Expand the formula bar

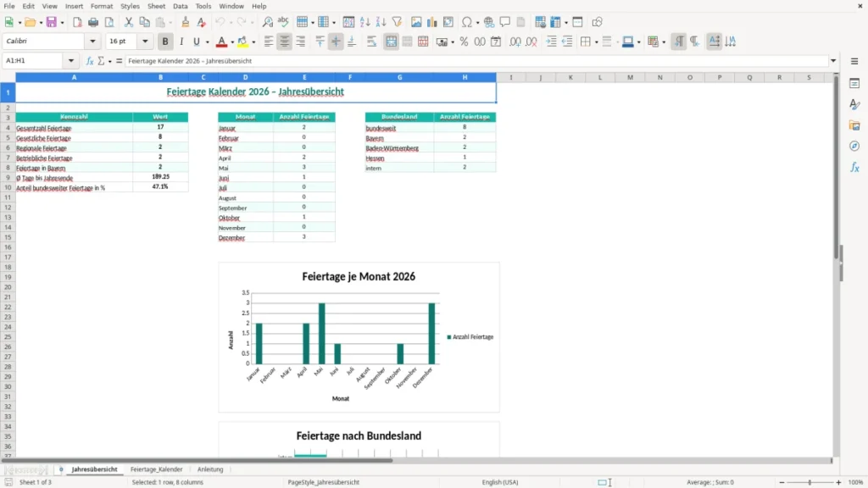[833, 61]
